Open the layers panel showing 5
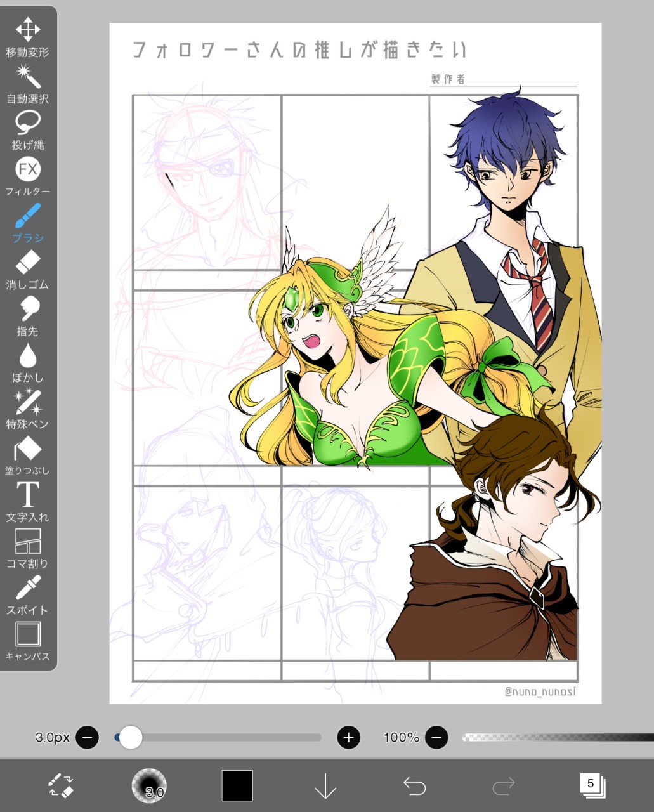Screen dimensions: 654x812 pos(592,785)
